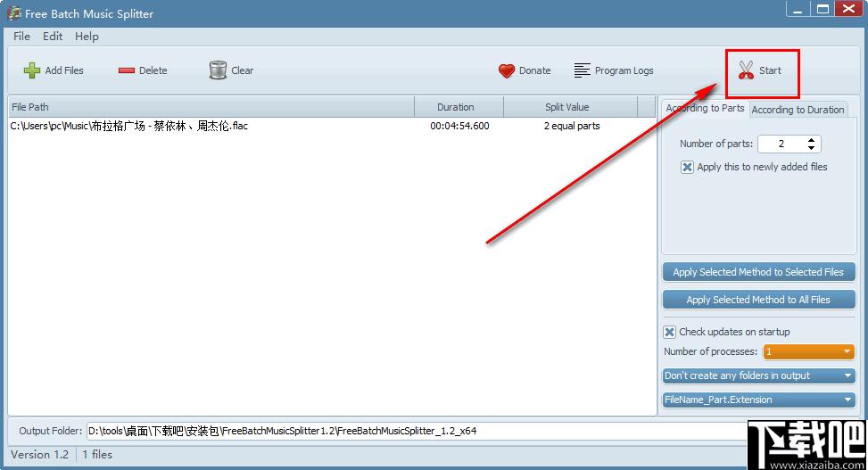
Task: Click the green plus Add Files icon
Action: coord(32,70)
